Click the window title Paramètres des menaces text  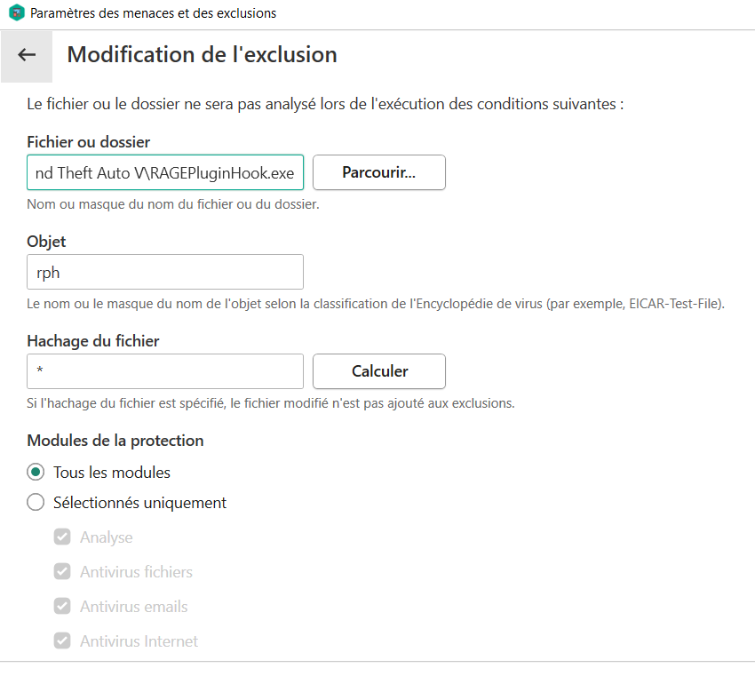tap(153, 13)
